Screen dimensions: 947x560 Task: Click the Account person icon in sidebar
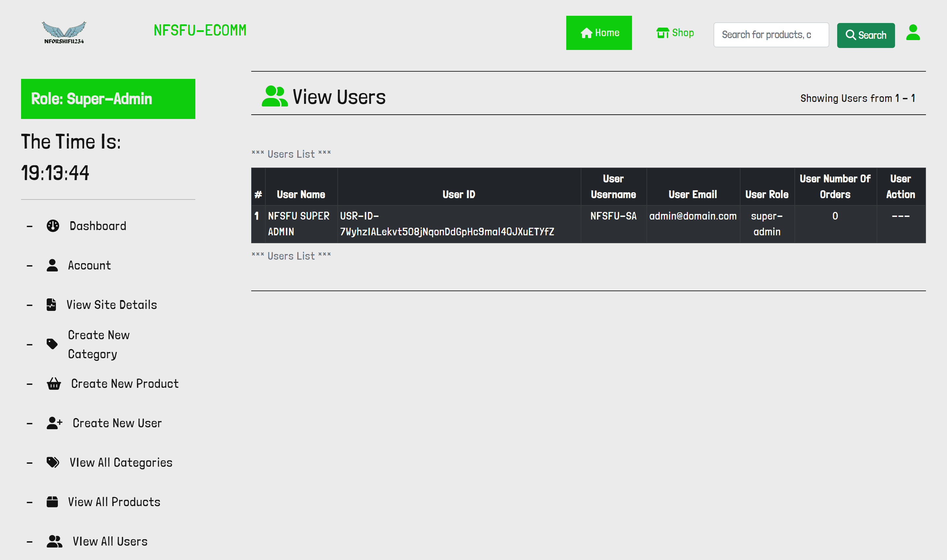(52, 265)
